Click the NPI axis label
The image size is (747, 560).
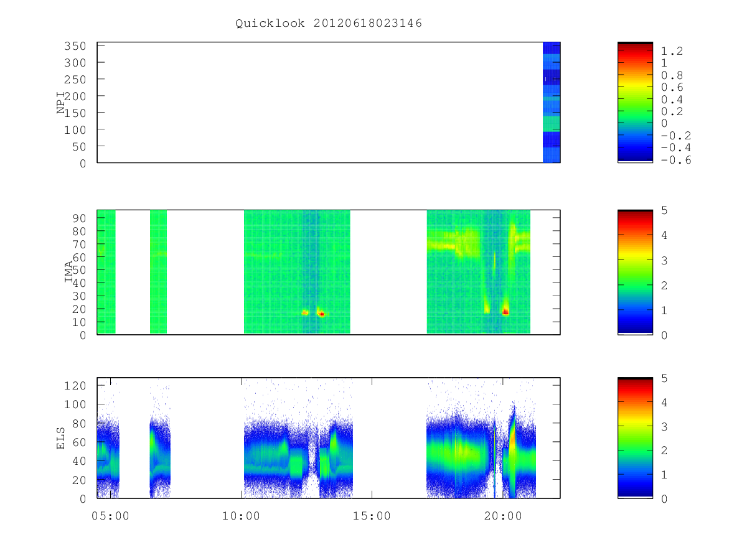(x=61, y=103)
